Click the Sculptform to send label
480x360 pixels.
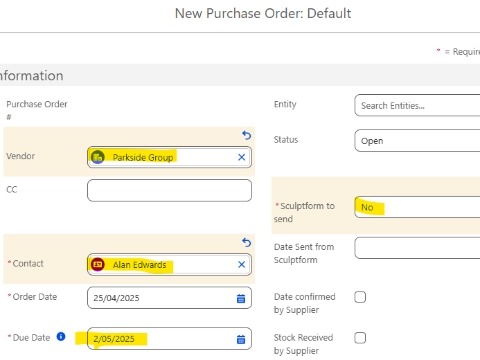[x=304, y=212]
